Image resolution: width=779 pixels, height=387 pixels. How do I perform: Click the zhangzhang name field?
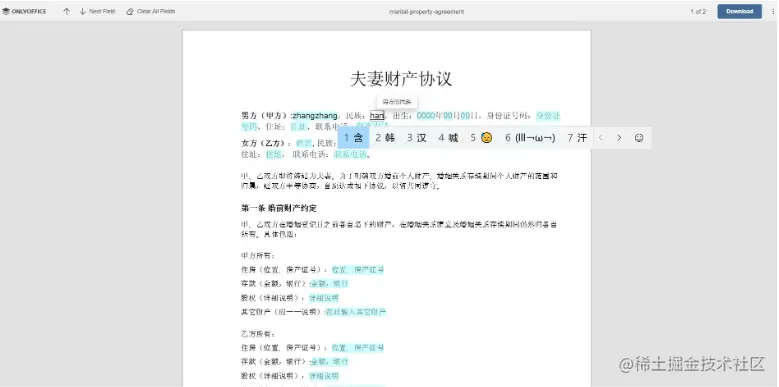point(315,116)
